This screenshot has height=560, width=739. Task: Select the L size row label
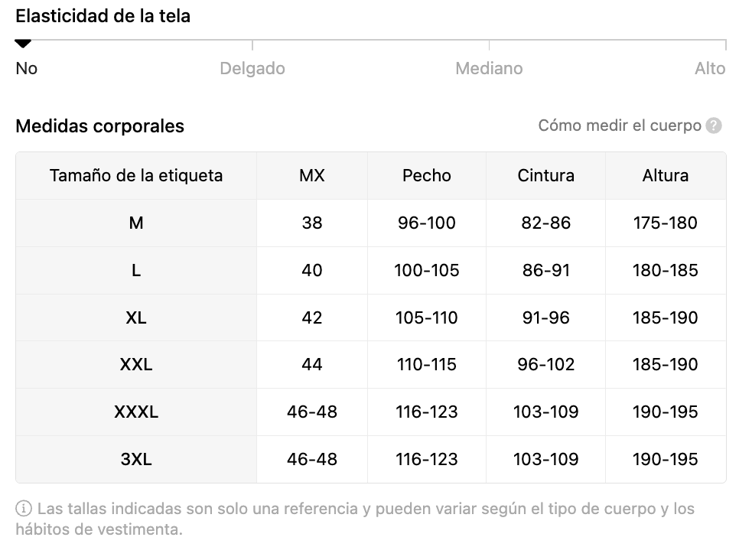(136, 271)
